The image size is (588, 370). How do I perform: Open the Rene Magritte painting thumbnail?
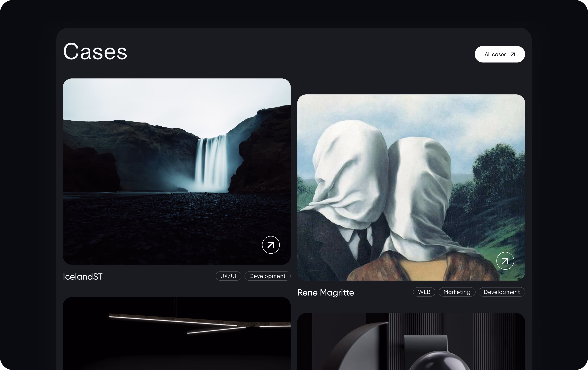(411, 188)
